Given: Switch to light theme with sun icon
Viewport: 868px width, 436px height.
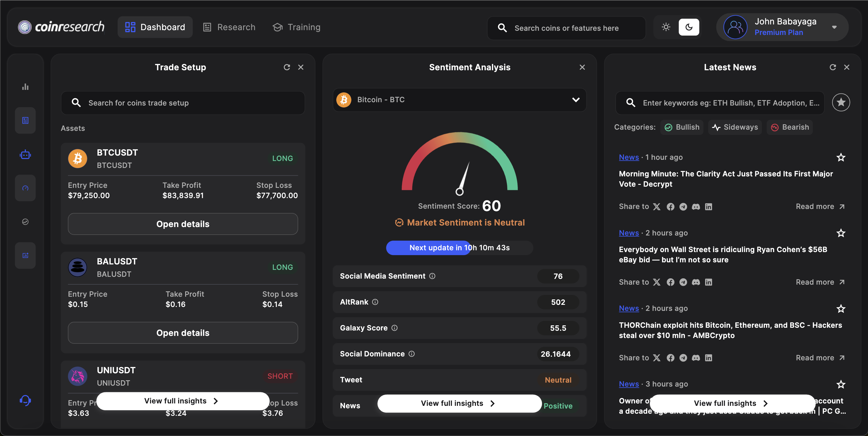Looking at the screenshot, I should coord(666,27).
